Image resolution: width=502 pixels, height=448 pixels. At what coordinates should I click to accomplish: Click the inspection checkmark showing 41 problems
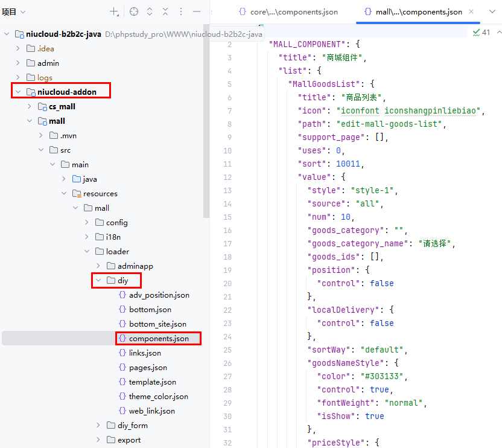[481, 32]
